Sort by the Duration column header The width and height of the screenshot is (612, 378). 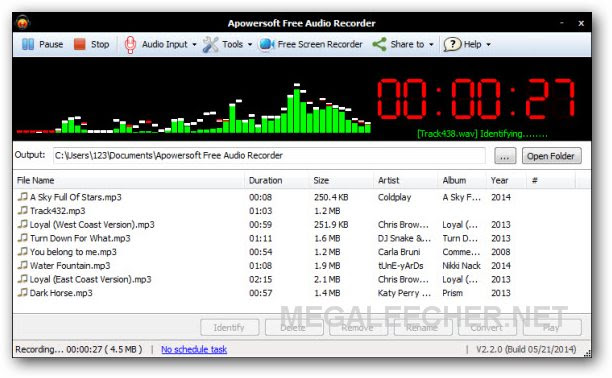point(277,180)
